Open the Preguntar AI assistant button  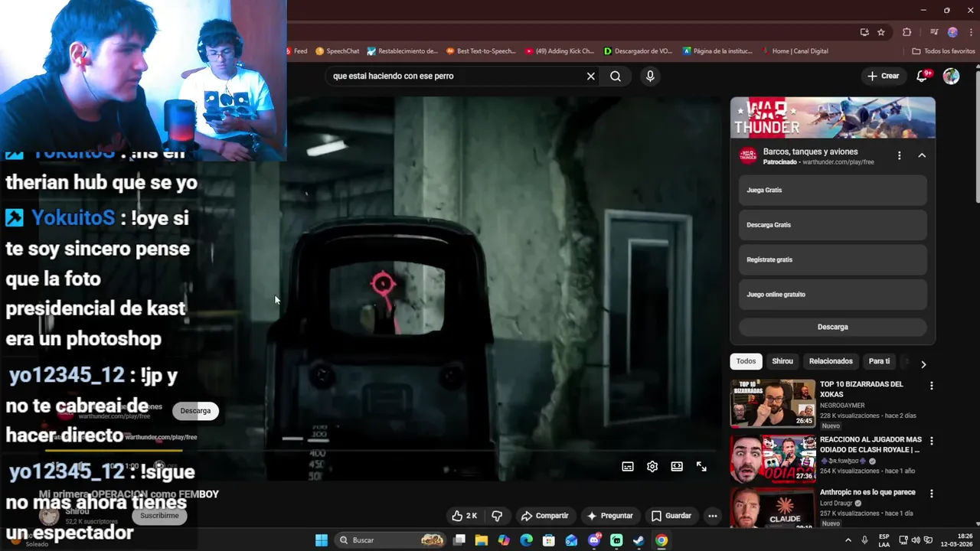[610, 516]
